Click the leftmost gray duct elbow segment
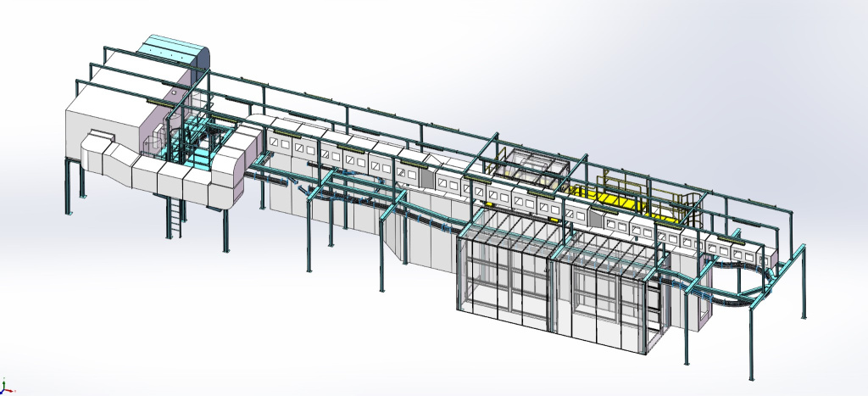Viewport: 868px width, 396px height. pyautogui.click(x=95, y=160)
